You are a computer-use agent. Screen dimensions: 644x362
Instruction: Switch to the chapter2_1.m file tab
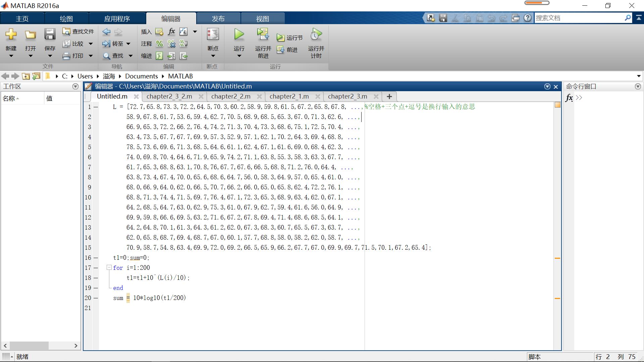(x=289, y=97)
